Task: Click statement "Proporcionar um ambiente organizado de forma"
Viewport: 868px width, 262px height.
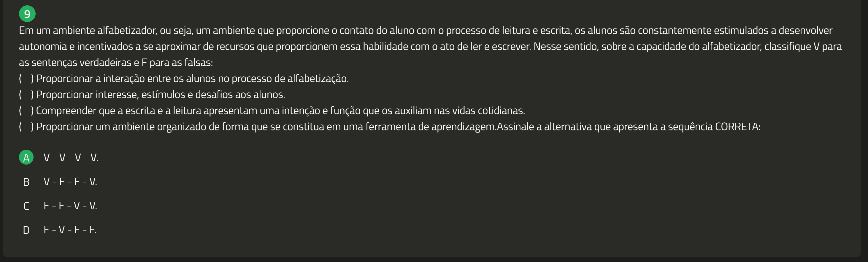Action: tap(266, 127)
